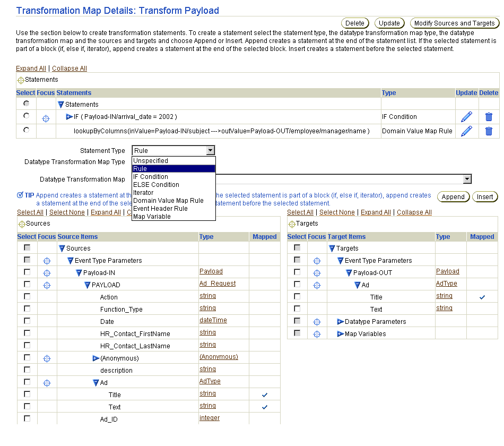Expand the Map Variables target node
The height and width of the screenshot is (446, 504).
click(x=341, y=333)
